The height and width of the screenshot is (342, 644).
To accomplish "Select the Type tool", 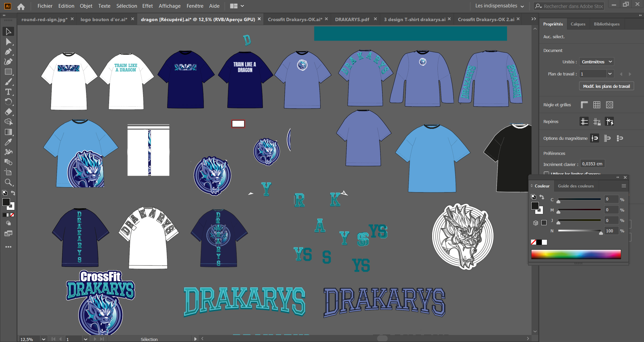I will coord(8,92).
